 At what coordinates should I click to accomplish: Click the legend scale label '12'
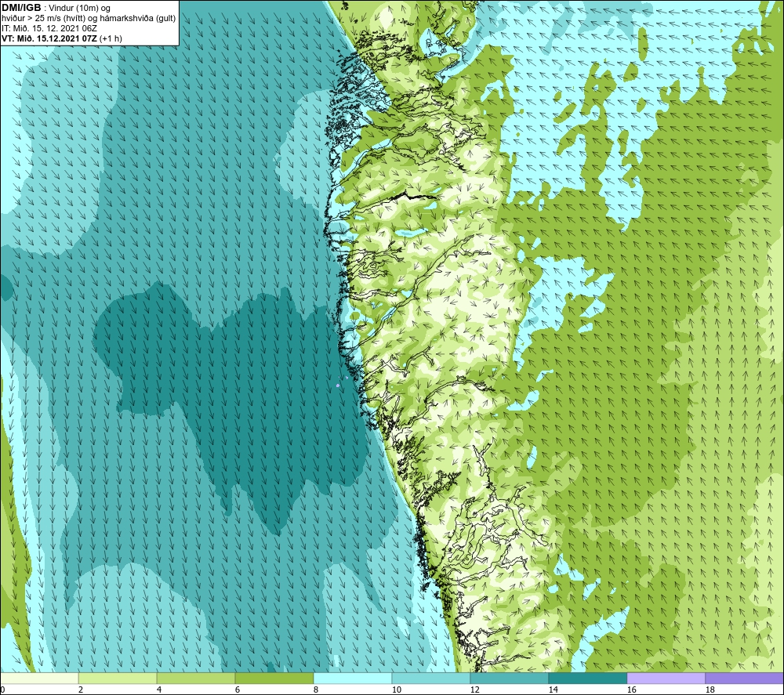tap(474, 690)
